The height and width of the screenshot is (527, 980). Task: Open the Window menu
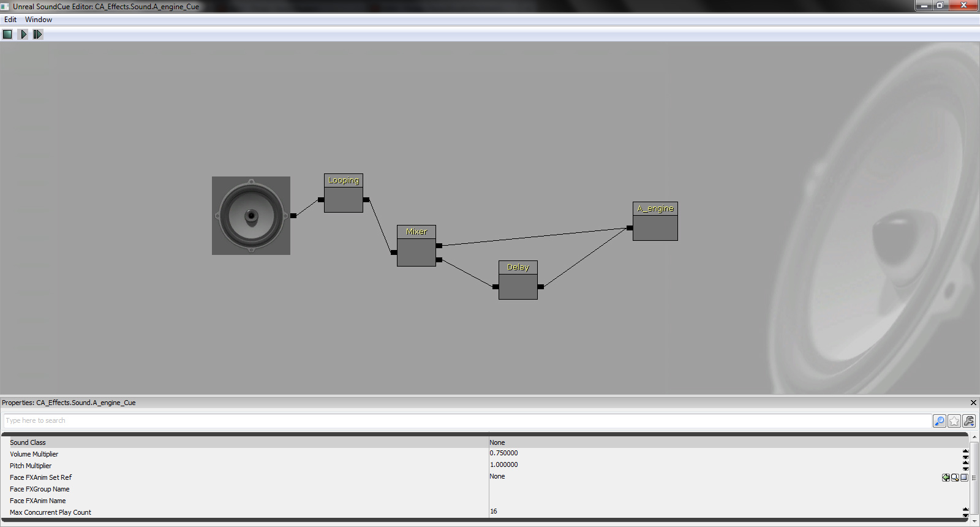point(39,20)
